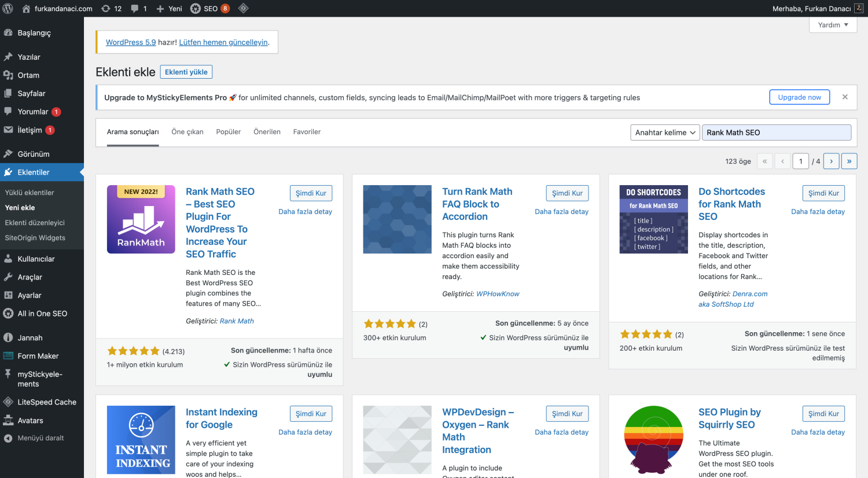Install SEO Plugin by Squirrly SEO
The width and height of the screenshot is (868, 478).
coord(823,414)
